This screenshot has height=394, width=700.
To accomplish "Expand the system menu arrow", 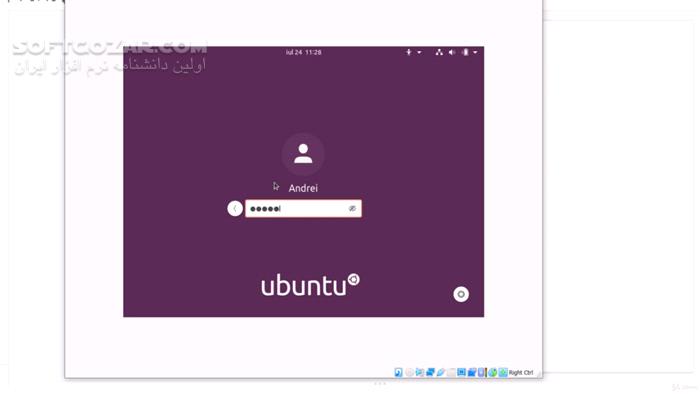I will [475, 52].
